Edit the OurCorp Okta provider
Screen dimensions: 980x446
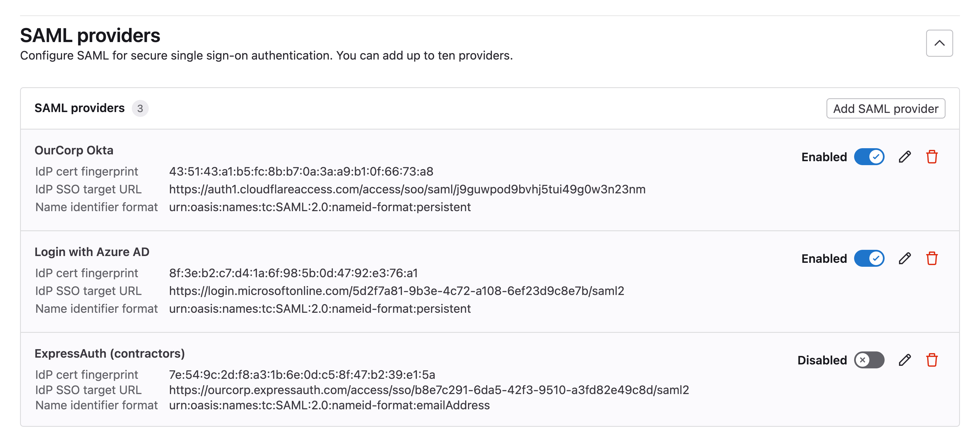(905, 157)
